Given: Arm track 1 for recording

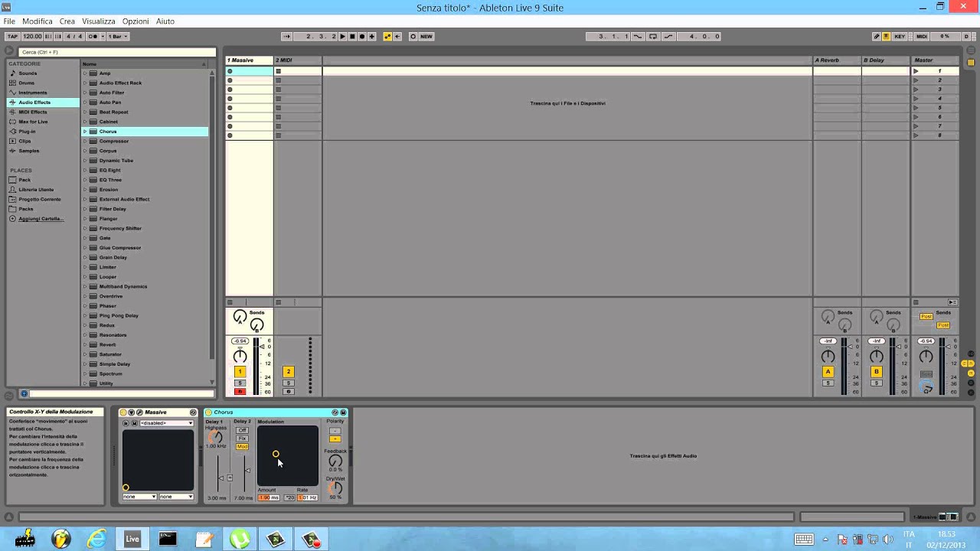Looking at the screenshot, I should [240, 392].
